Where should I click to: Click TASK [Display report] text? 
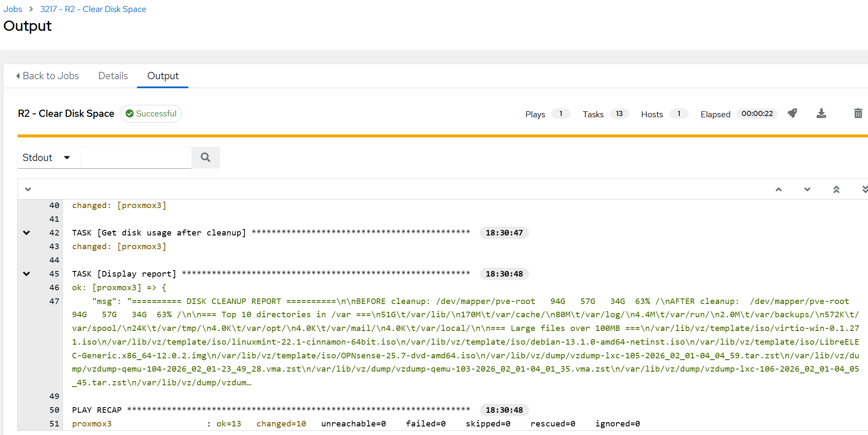coord(124,274)
